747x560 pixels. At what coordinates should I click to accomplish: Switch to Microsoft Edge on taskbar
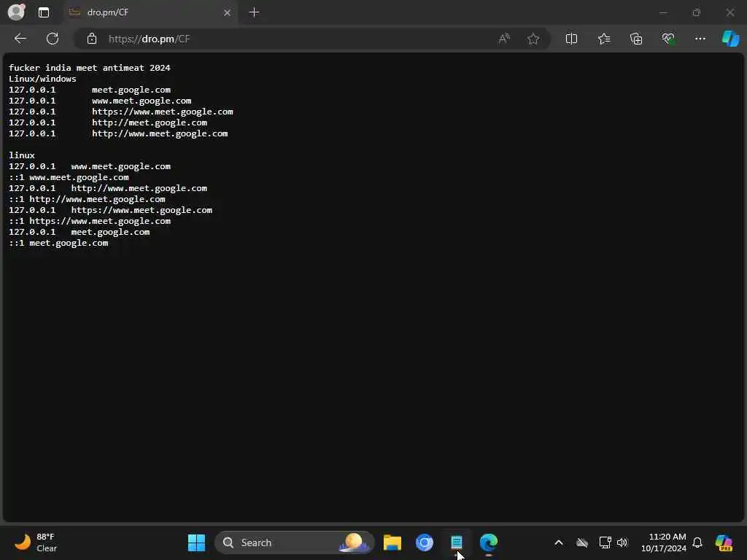[488, 542]
